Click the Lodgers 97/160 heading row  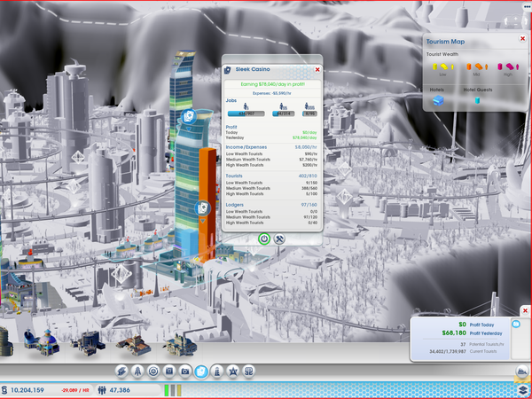tap(271, 205)
